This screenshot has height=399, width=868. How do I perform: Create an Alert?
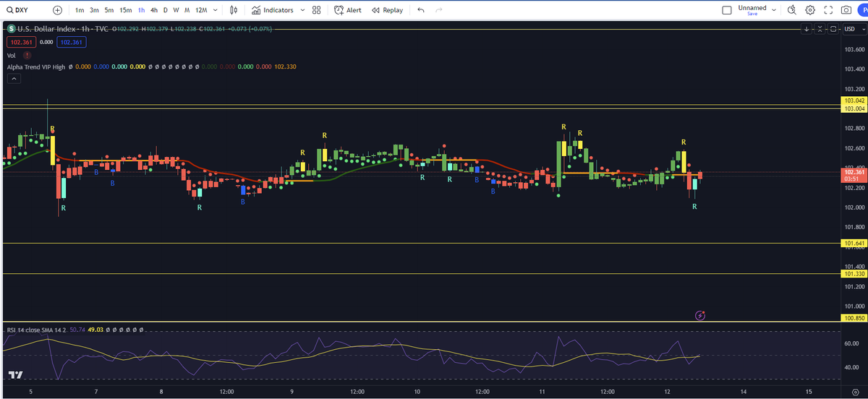[348, 10]
